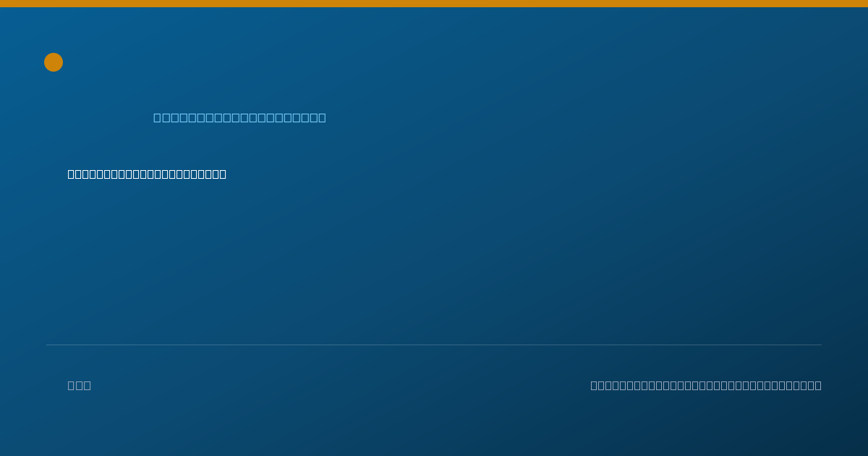Select the light blue subtitle text line
Screen dimensions: 868x456
[239, 117]
